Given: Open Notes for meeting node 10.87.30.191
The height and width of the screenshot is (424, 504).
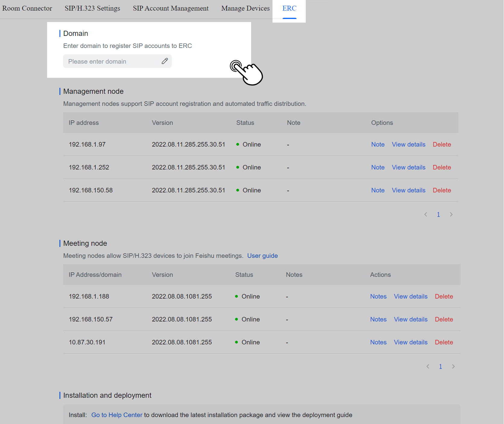Looking at the screenshot, I should pos(378,342).
